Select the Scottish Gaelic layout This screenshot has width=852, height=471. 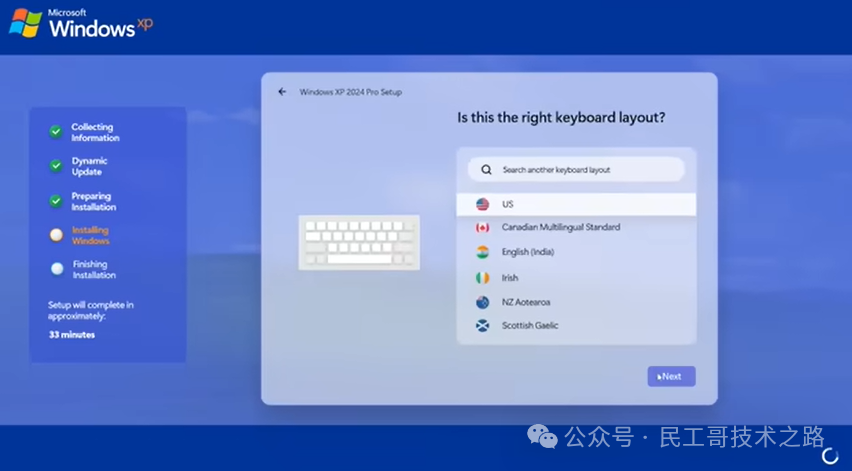click(x=576, y=326)
